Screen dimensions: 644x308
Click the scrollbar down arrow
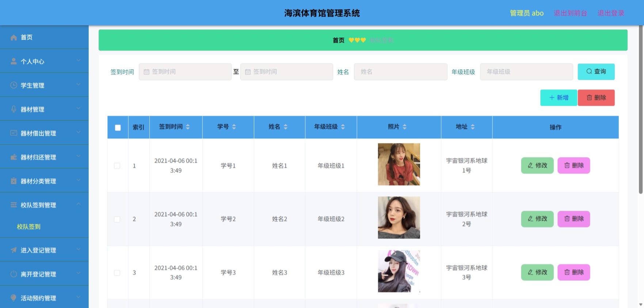[641, 305]
